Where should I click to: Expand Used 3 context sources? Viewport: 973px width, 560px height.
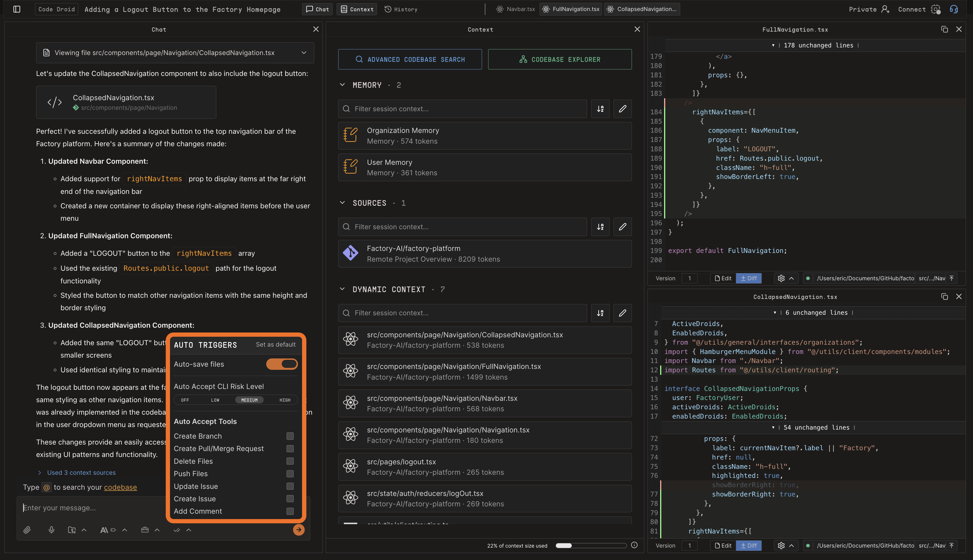coord(81,472)
